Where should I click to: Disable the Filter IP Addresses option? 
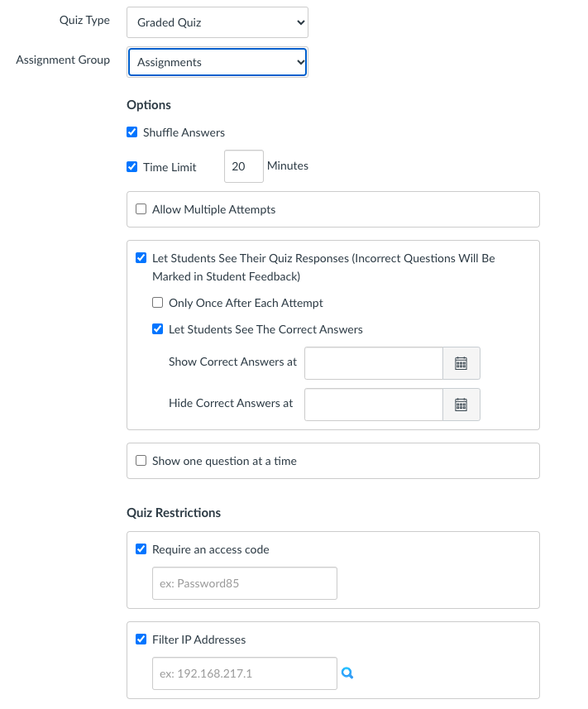coord(141,640)
